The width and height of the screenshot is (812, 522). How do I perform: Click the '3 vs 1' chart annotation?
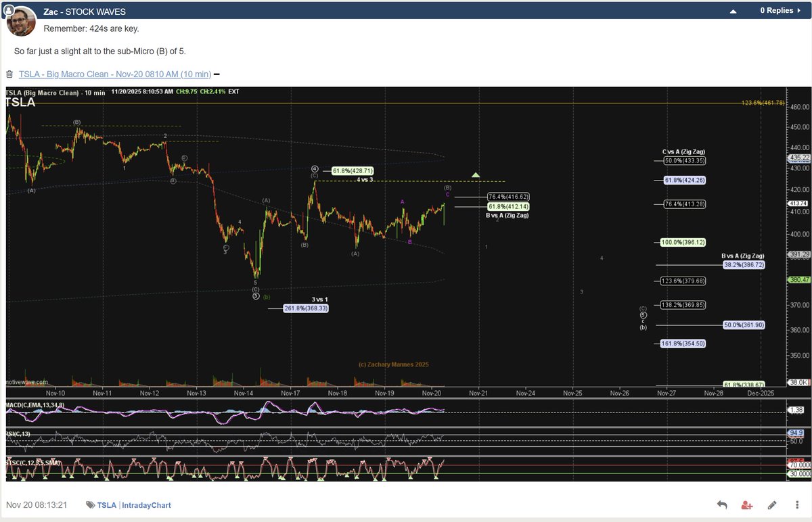320,300
